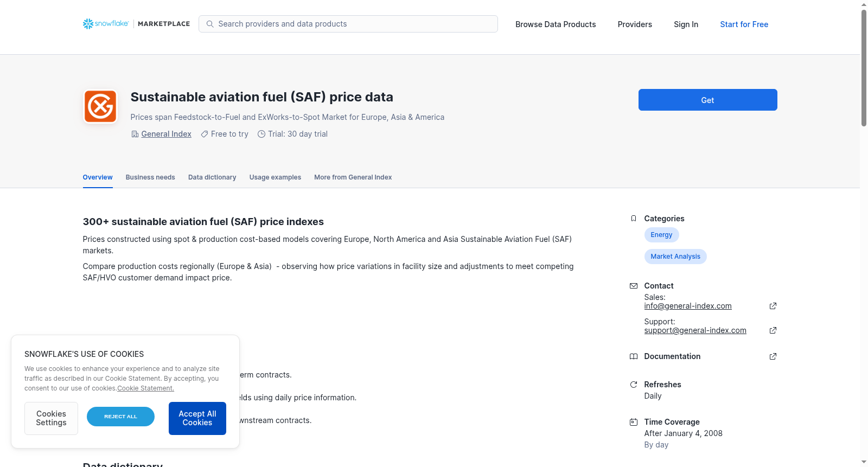Click the Reject All cookies button

tap(120, 417)
